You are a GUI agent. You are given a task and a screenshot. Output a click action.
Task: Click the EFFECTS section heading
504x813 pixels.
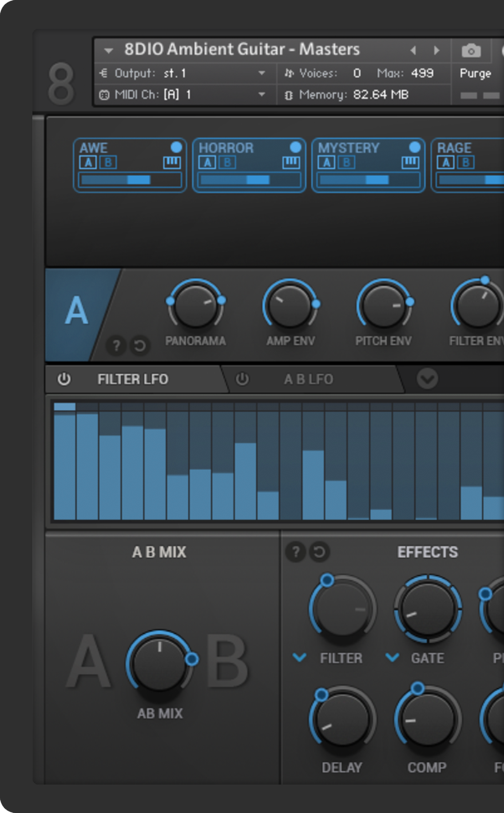[428, 552]
